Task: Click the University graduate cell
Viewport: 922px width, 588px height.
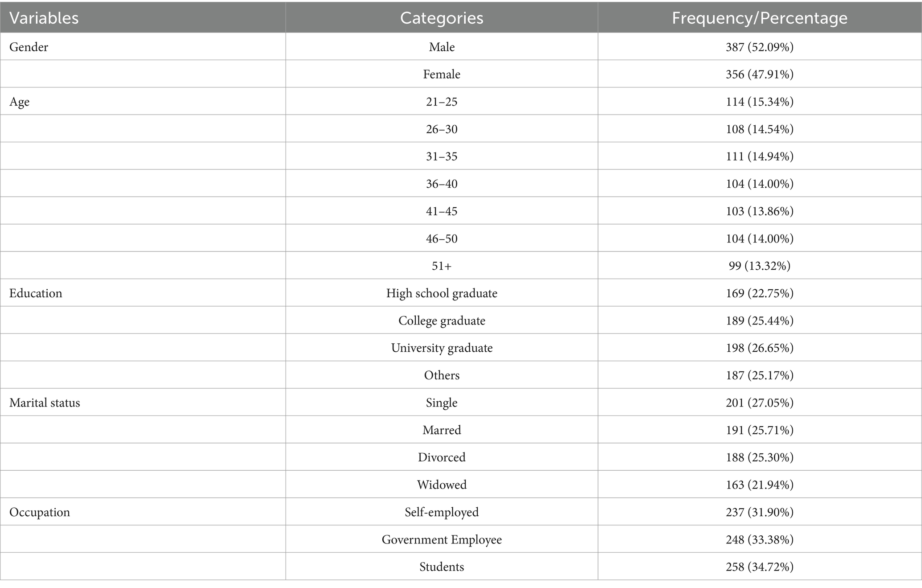Action: coord(442,348)
